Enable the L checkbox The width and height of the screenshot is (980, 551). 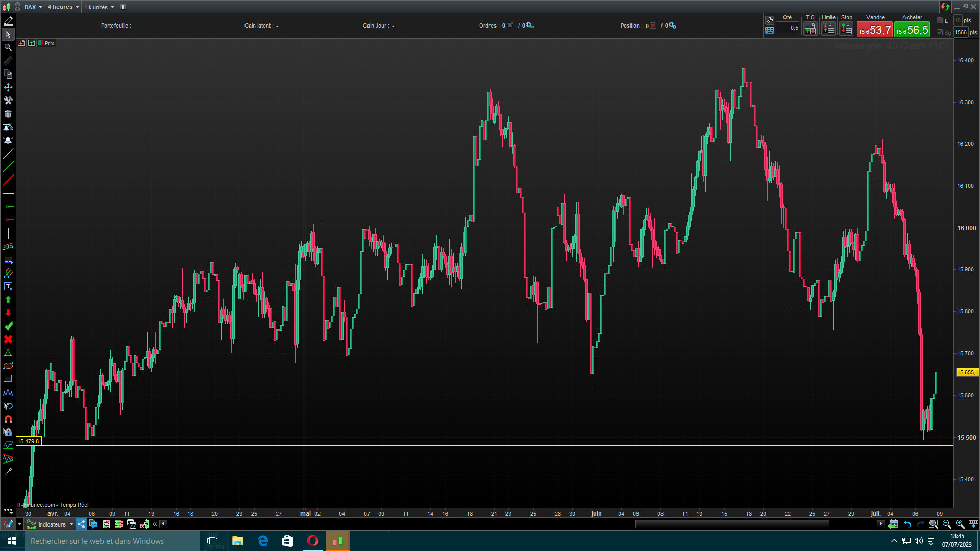(x=940, y=20)
